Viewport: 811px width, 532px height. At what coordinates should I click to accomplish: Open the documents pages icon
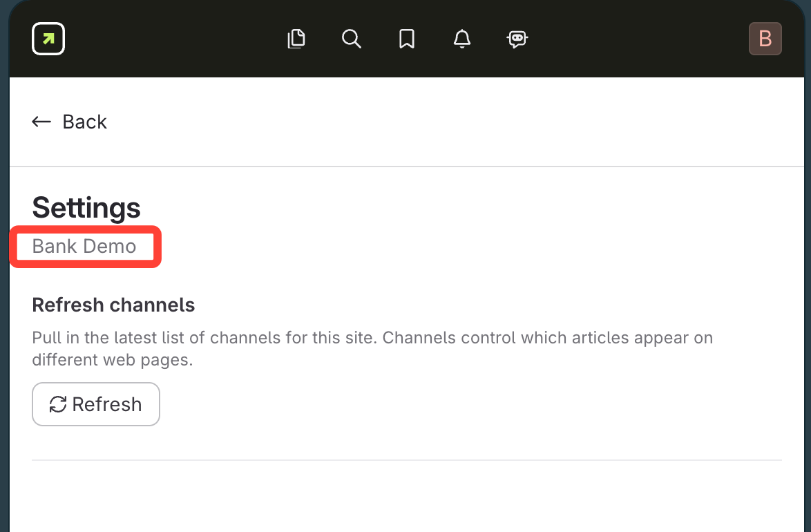click(296, 39)
